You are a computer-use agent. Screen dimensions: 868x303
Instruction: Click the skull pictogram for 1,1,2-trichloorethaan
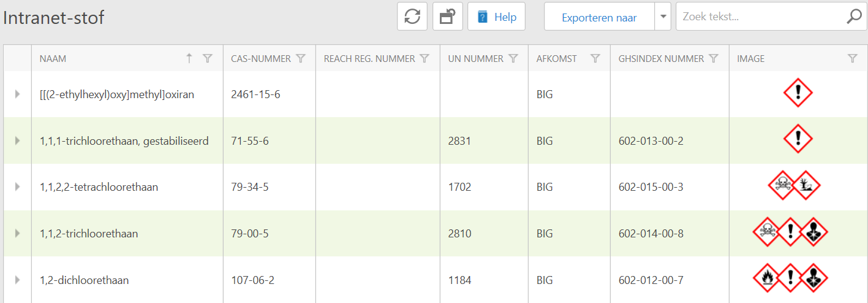[767, 231]
